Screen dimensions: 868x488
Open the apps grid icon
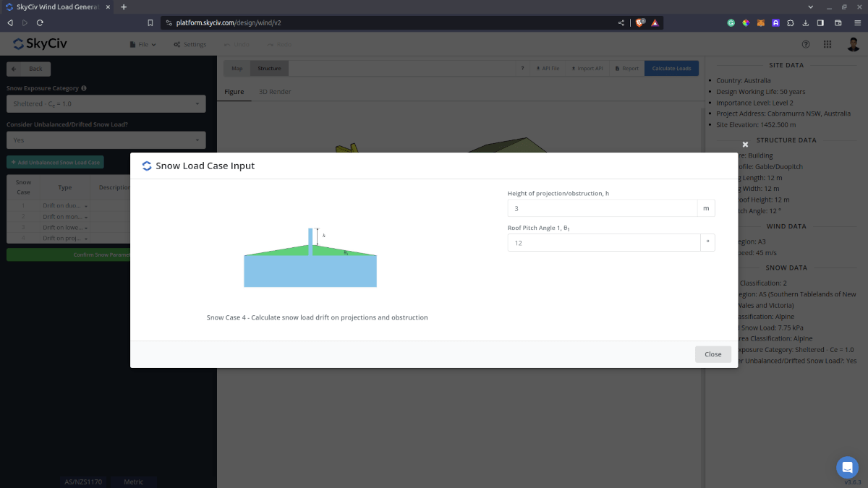pos(827,44)
